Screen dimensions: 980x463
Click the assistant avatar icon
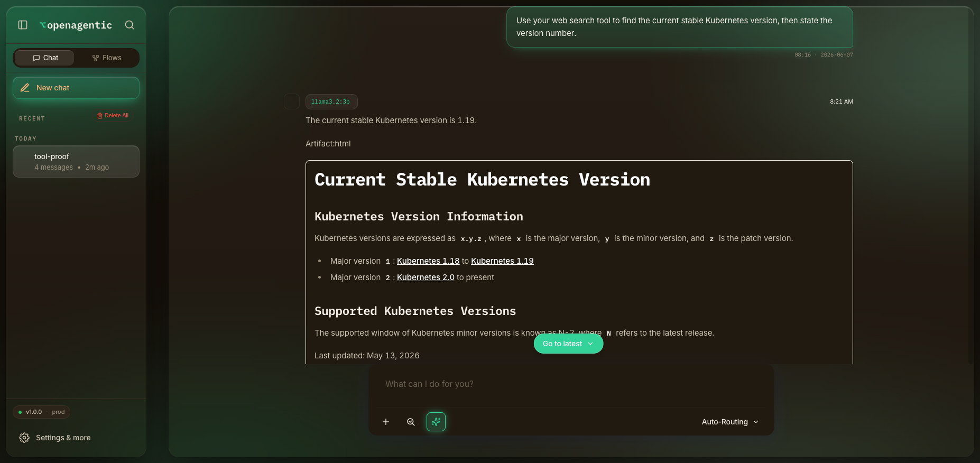[x=292, y=101]
